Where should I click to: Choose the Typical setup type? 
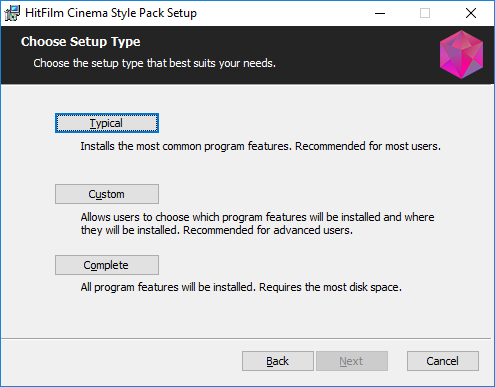[107, 123]
